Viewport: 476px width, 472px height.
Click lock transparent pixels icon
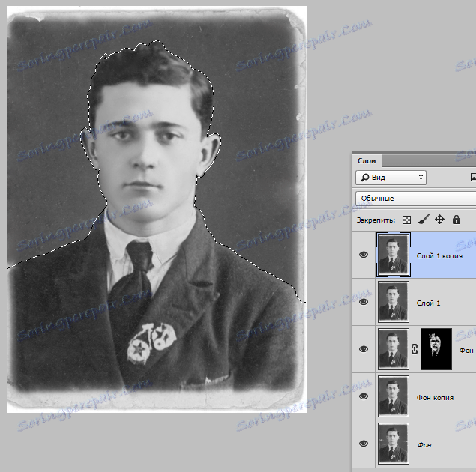tap(407, 220)
